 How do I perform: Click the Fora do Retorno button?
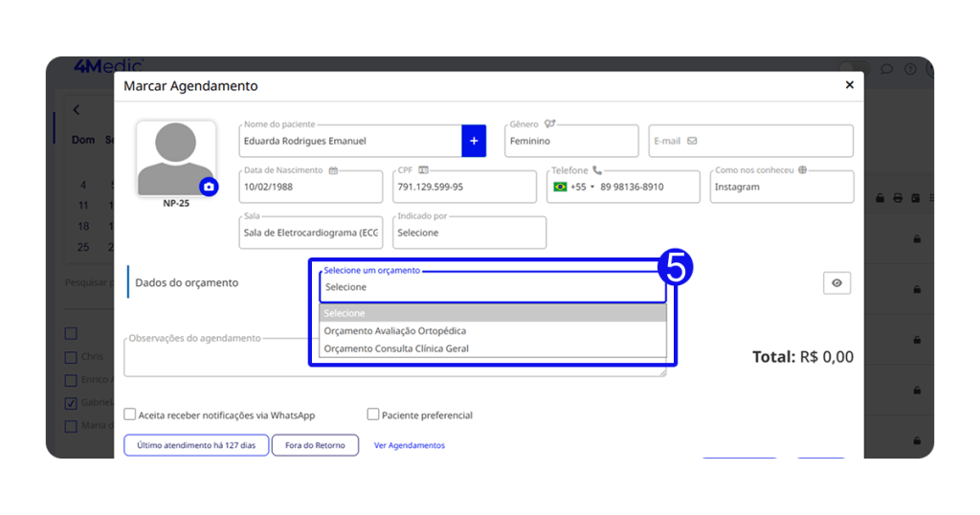pyautogui.click(x=315, y=445)
